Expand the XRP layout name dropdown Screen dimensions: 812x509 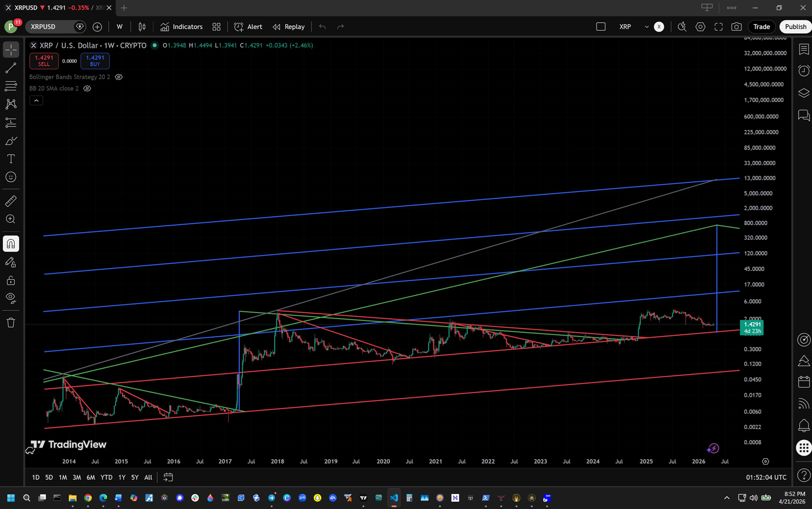click(x=647, y=27)
